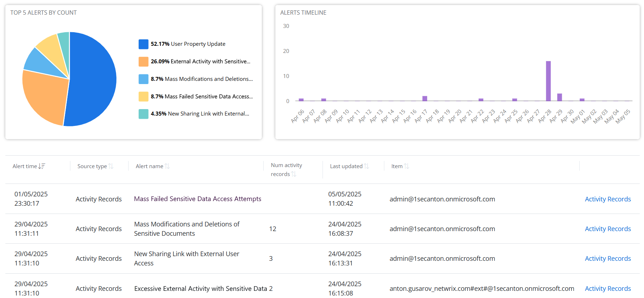Click the Alert name sort arrows

167,166
